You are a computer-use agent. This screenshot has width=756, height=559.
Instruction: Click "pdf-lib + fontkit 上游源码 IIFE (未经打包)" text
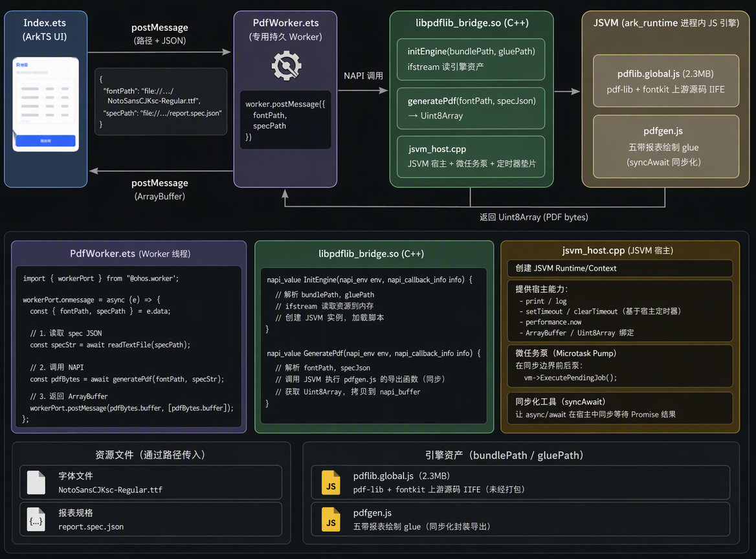pyautogui.click(x=439, y=490)
